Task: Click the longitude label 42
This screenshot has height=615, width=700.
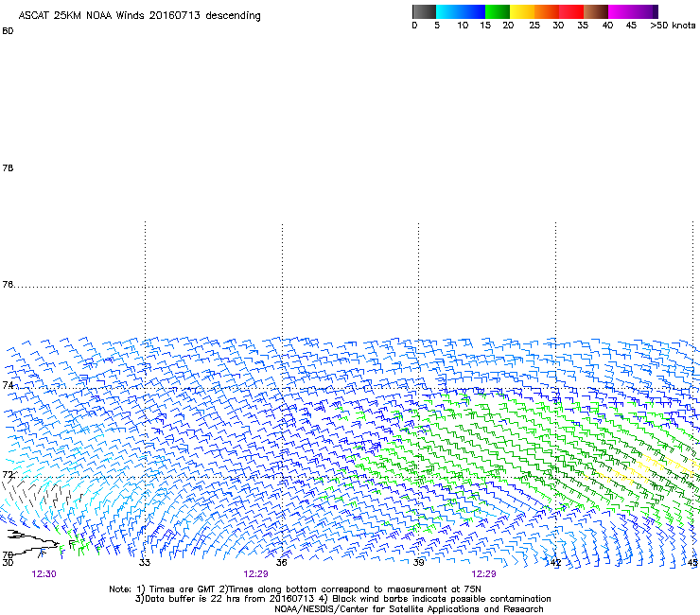Action: click(555, 562)
